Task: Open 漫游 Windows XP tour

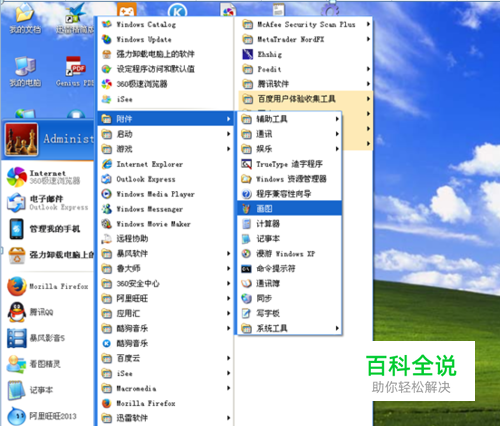Action: pyautogui.click(x=289, y=254)
